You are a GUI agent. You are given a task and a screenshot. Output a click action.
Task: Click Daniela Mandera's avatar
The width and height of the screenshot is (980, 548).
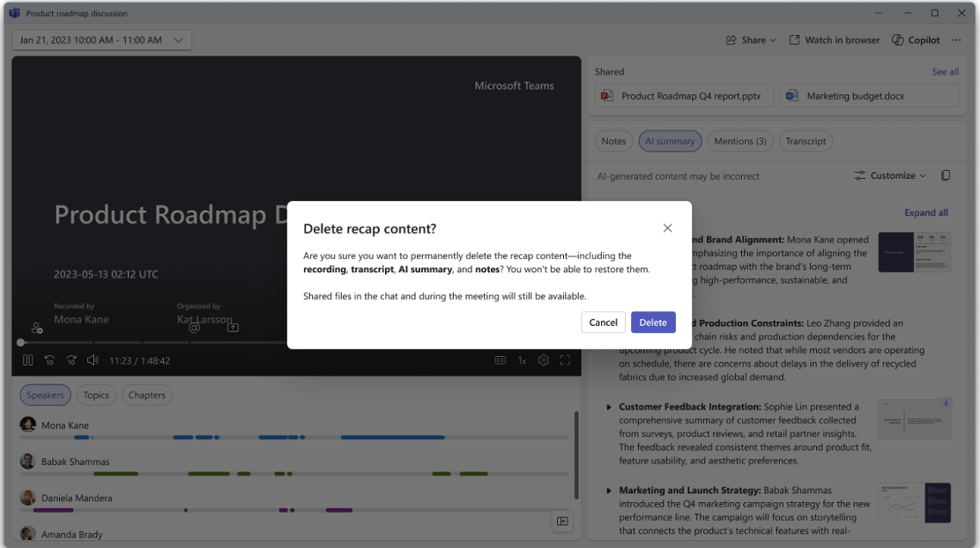[27, 498]
